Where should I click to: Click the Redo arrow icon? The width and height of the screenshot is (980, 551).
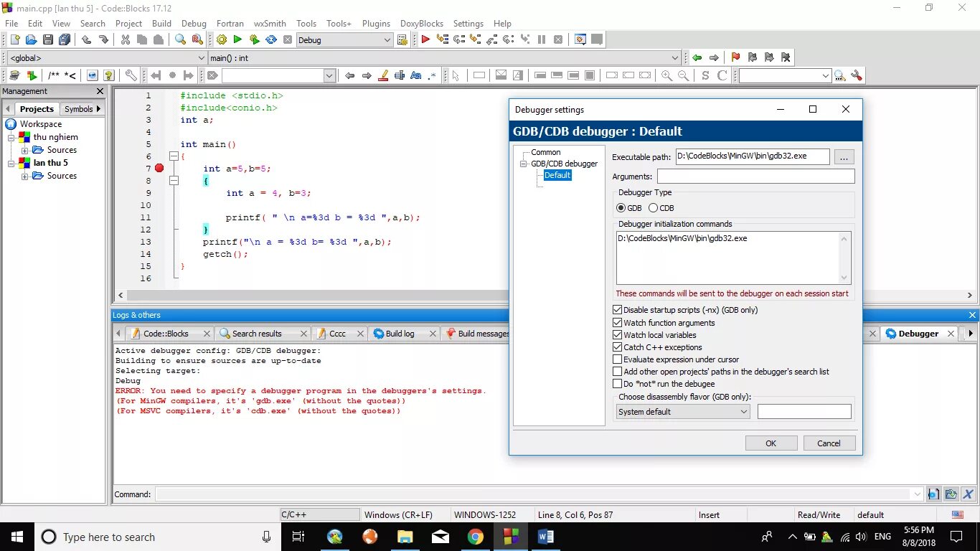pos(103,40)
